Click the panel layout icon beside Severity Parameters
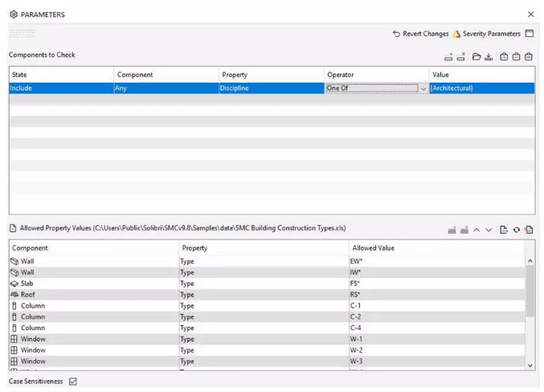 pyautogui.click(x=530, y=33)
